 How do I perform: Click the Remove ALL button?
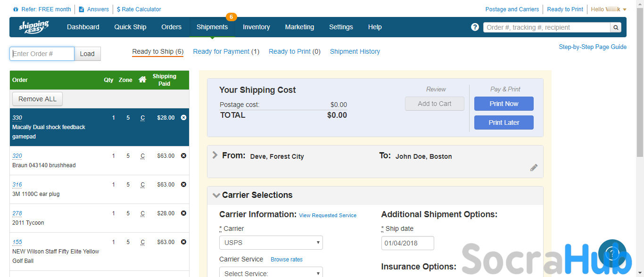[x=37, y=99]
